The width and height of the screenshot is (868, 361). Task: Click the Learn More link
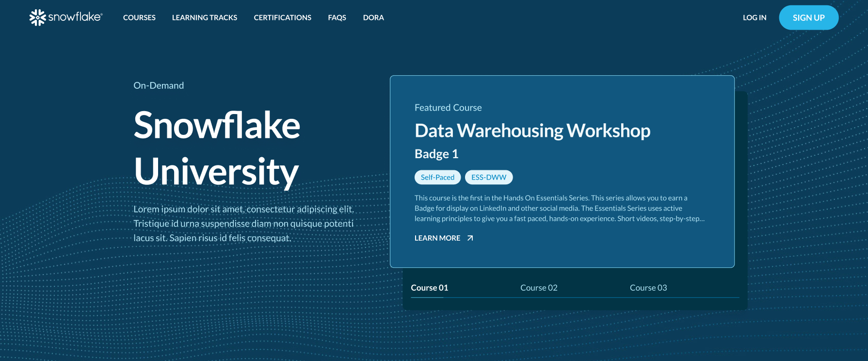click(437, 238)
